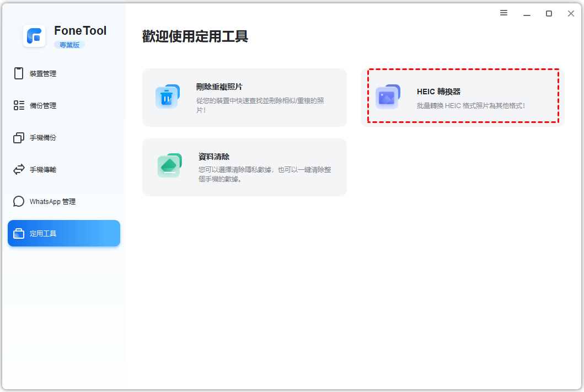
Task: Open WhatsApp 管理 via its text label
Action: click(52, 202)
